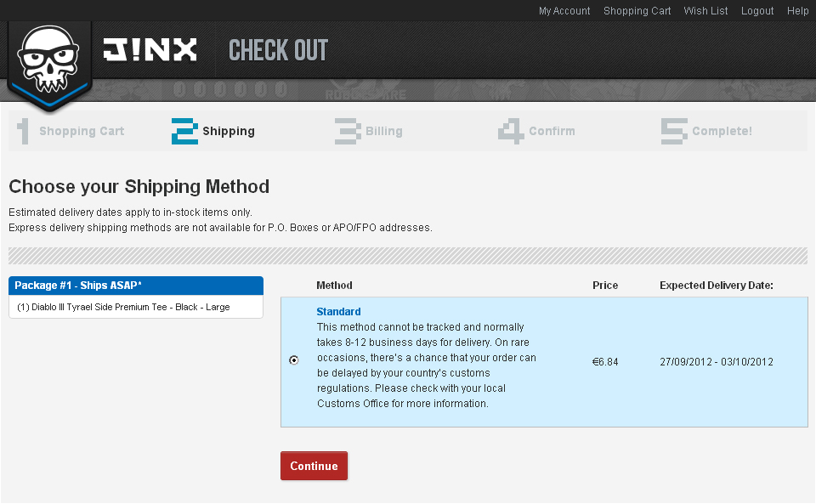The height and width of the screenshot is (504, 816).
Task: Click the step 1 number icon
Action: (x=23, y=131)
